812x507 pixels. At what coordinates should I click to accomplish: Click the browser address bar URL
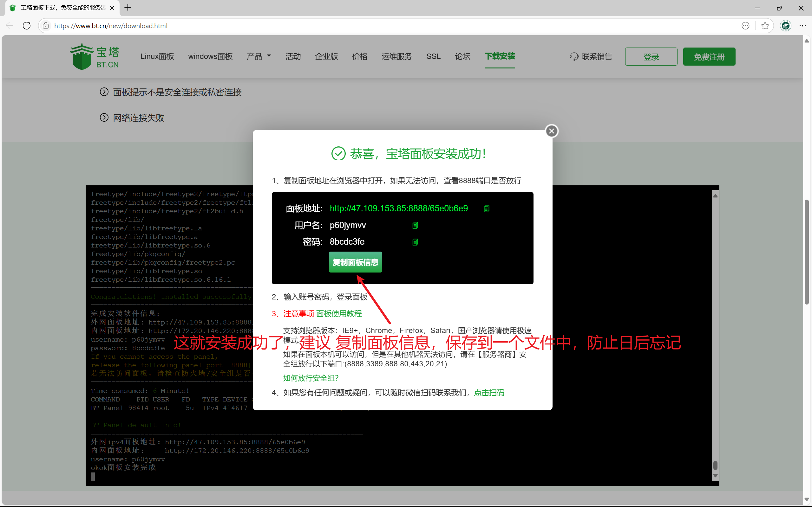(x=111, y=26)
